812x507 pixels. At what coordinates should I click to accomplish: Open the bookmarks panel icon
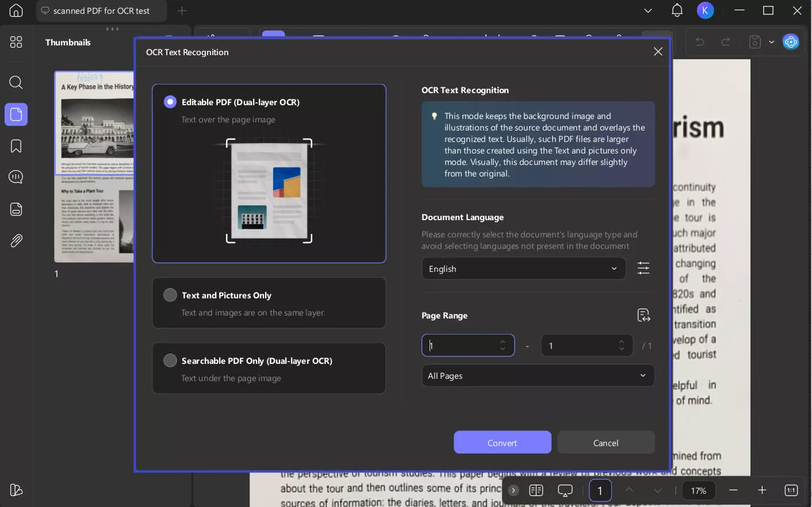coord(16,146)
